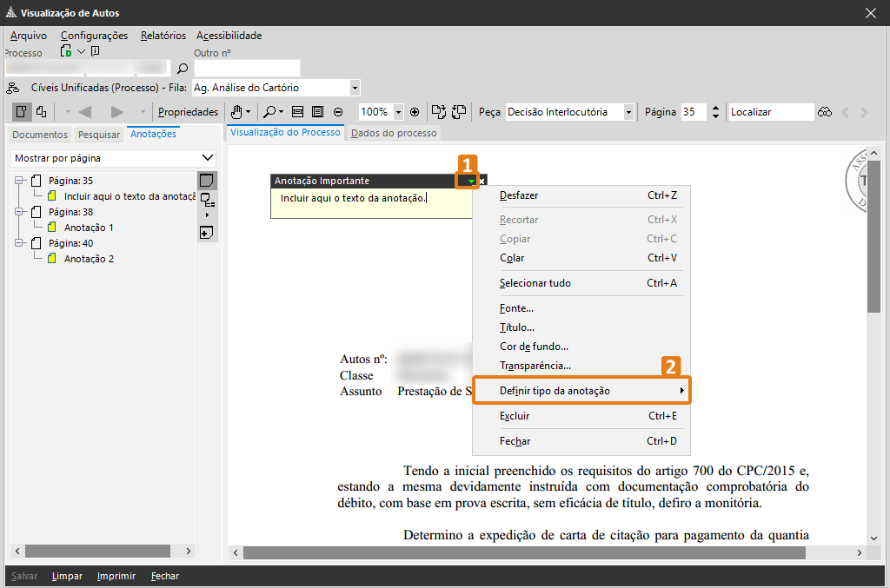This screenshot has height=588, width=890.
Task: Select Cor de fundo... in context menu
Action: tap(534, 347)
